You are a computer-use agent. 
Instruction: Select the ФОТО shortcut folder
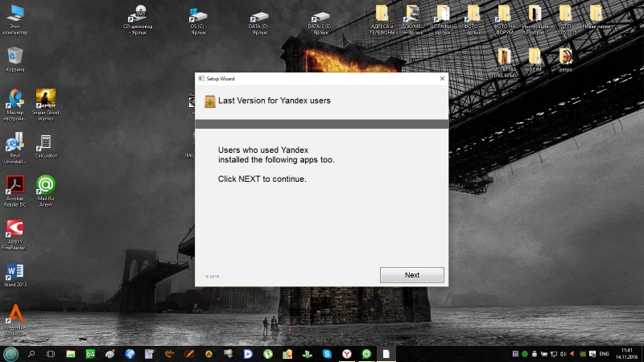(473, 19)
